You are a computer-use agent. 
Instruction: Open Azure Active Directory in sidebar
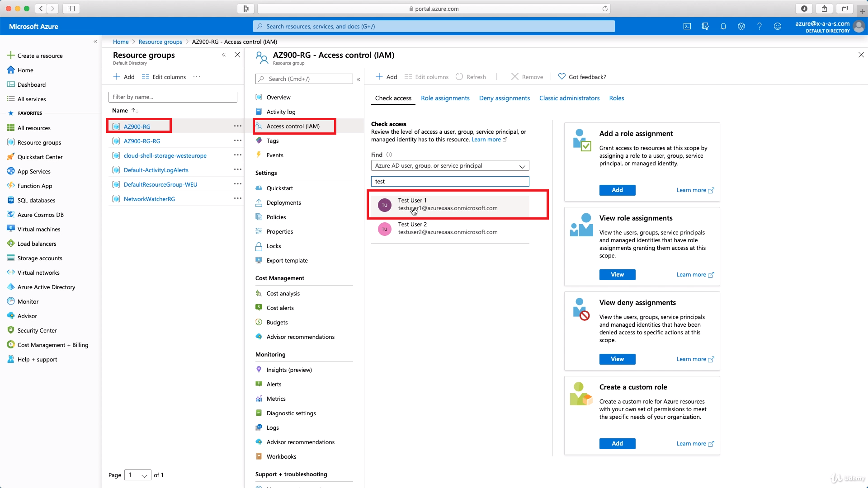point(46,287)
